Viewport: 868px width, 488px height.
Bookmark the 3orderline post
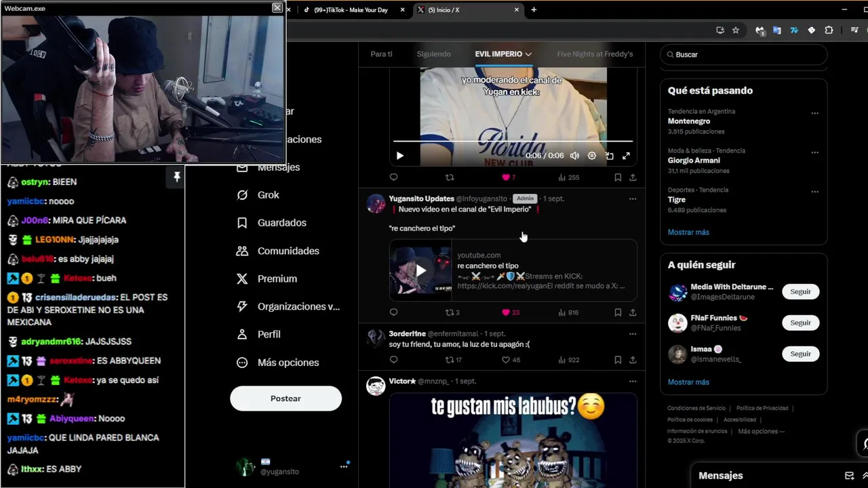tap(618, 360)
